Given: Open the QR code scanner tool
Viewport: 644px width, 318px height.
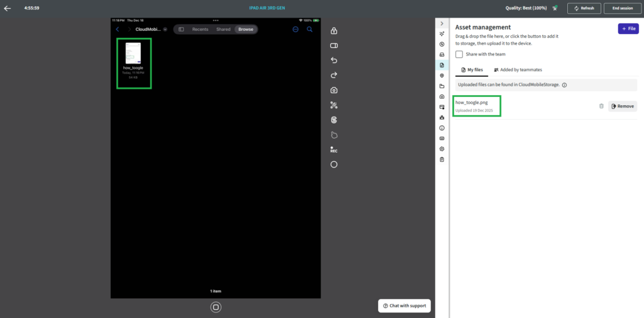Looking at the screenshot, I should [334, 105].
